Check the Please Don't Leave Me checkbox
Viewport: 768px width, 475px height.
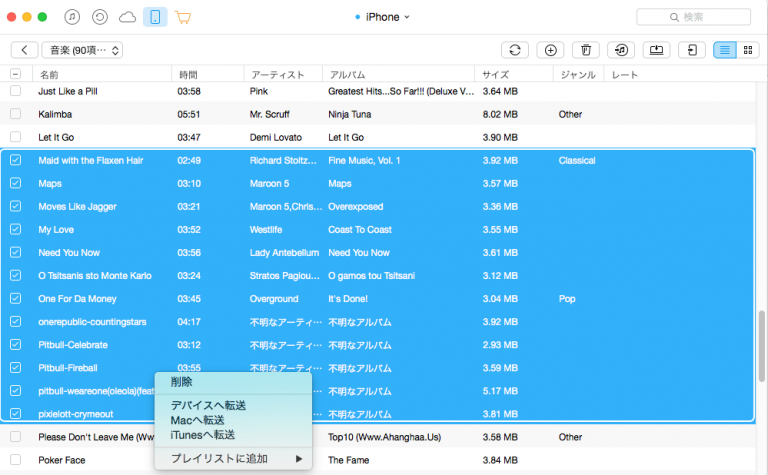(16, 436)
